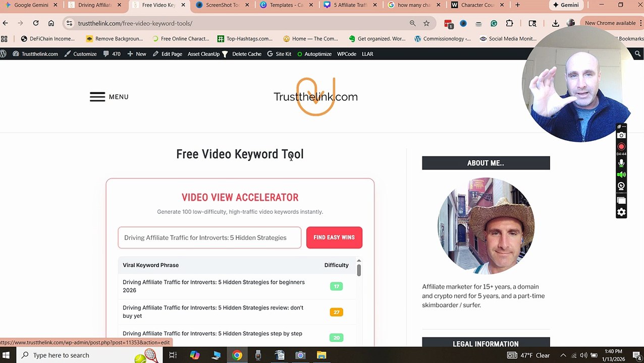Screen dimensions: 644x363
Task: Open Remove Background bookmark
Action: (x=115, y=39)
